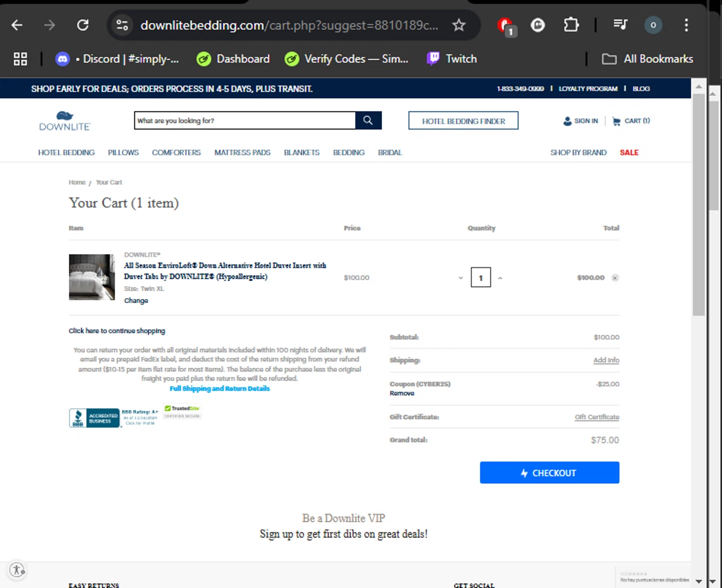Increase quantity with up chevron
Image resolution: width=722 pixels, height=588 pixels.
point(500,278)
